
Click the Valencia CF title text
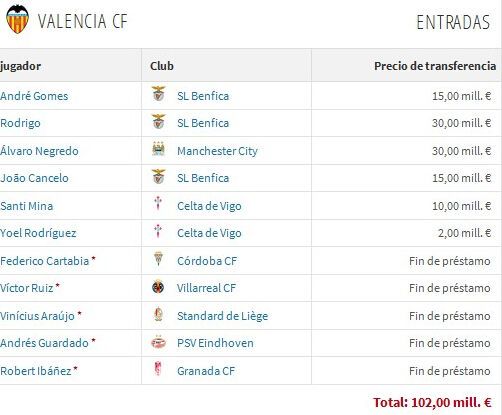(x=83, y=21)
